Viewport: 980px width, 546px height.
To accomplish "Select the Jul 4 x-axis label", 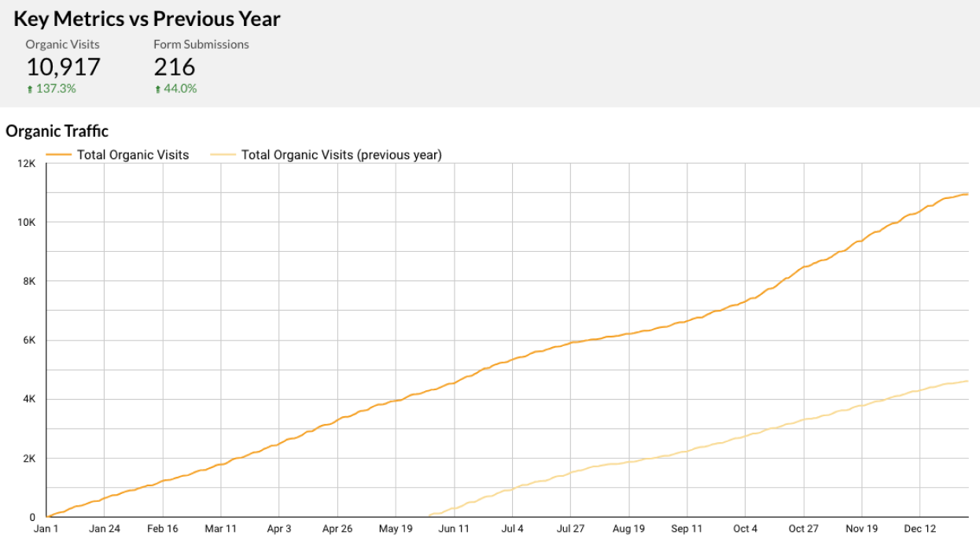I will pyautogui.click(x=512, y=529).
